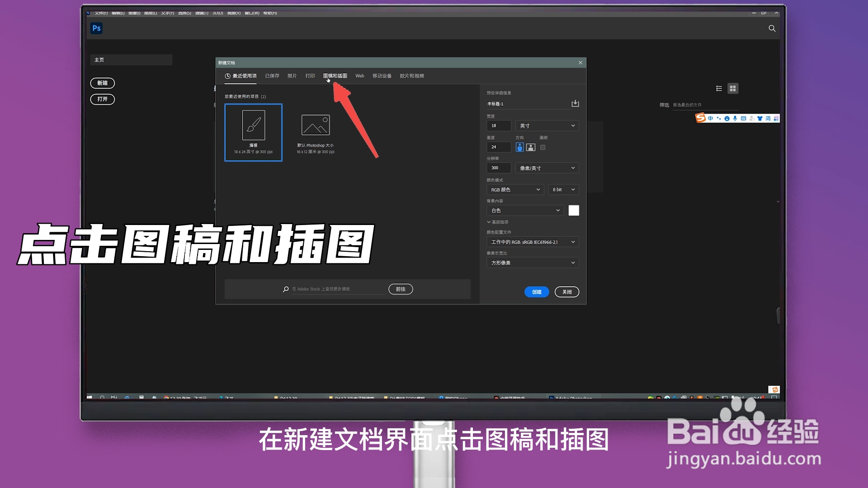
Task: Click the microphone icon on Sogou input bar
Action: coord(735,118)
